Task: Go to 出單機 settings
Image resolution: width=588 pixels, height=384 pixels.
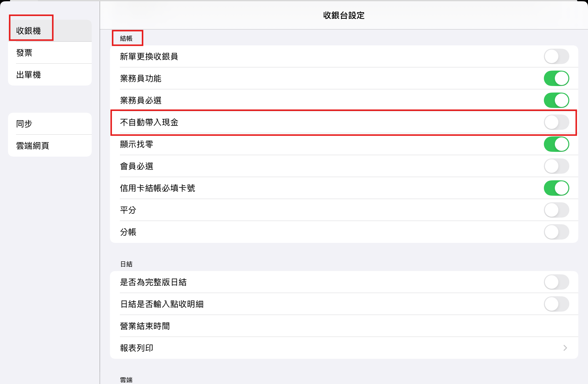Action: [x=50, y=75]
